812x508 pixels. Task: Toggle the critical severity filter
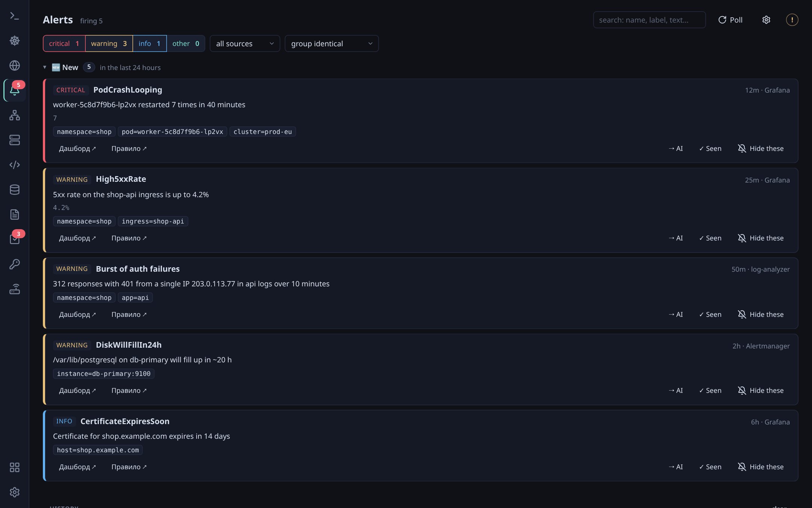pos(64,44)
